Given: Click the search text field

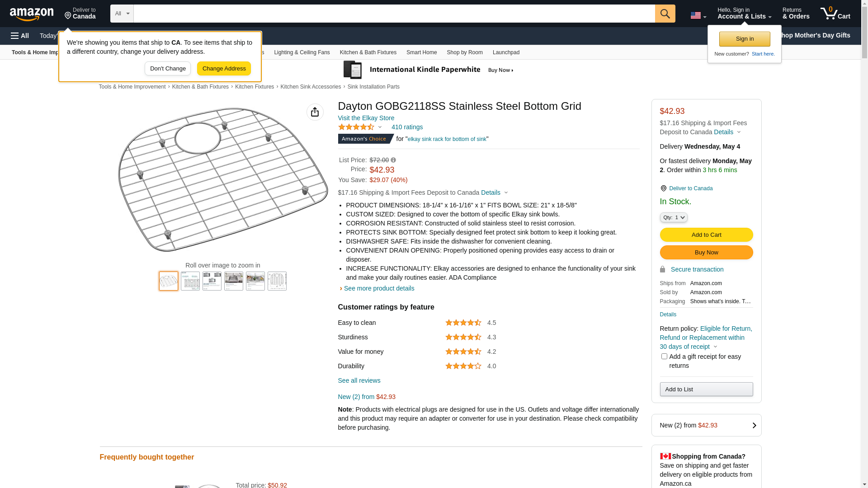Looking at the screenshot, I should 394,14.
